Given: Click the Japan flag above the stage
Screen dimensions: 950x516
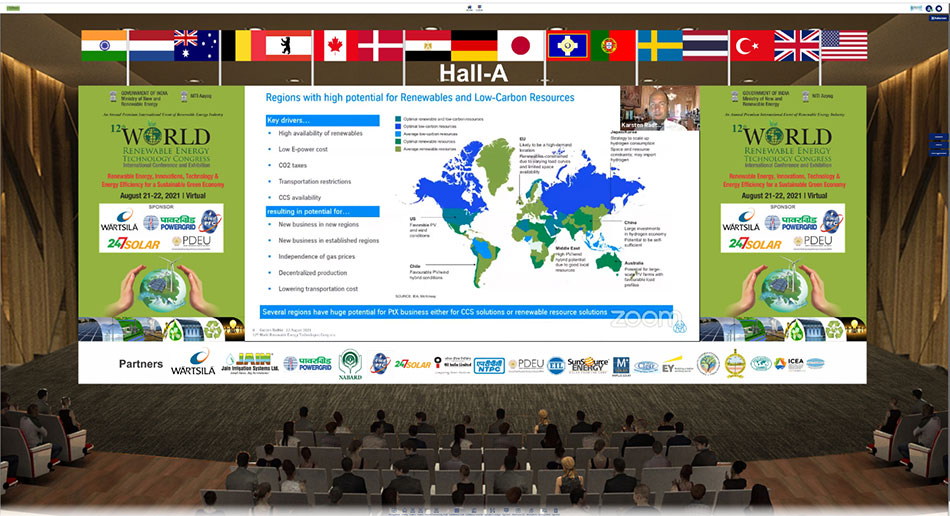Looking at the screenshot, I should 520,45.
